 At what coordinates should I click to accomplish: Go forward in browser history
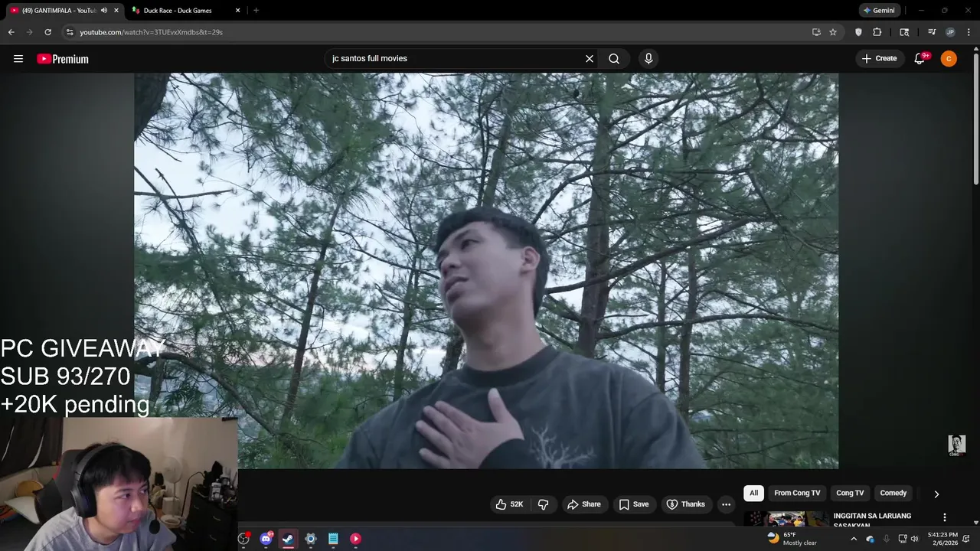pyautogui.click(x=29, y=32)
